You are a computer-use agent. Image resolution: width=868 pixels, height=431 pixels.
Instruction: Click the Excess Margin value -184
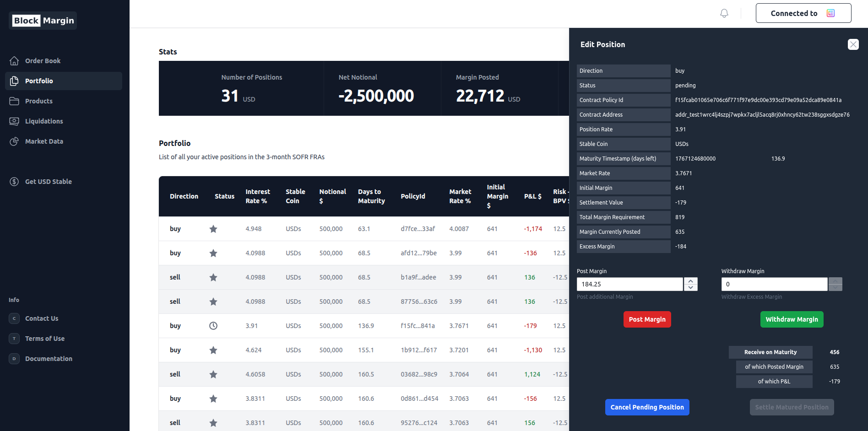pyautogui.click(x=681, y=247)
